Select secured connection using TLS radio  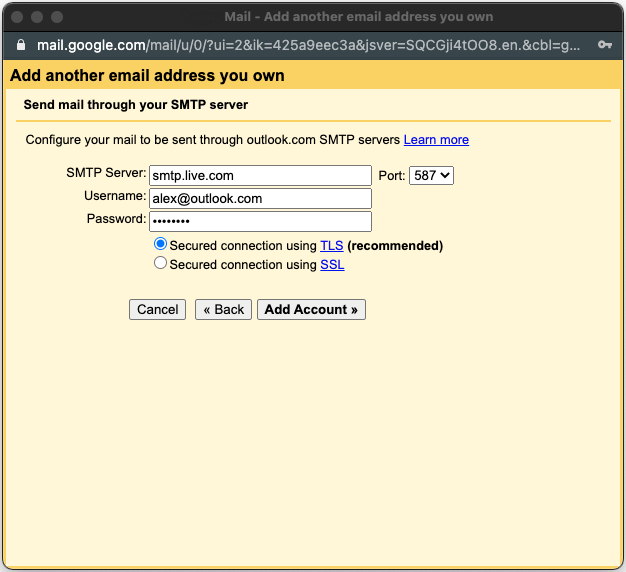pos(160,244)
